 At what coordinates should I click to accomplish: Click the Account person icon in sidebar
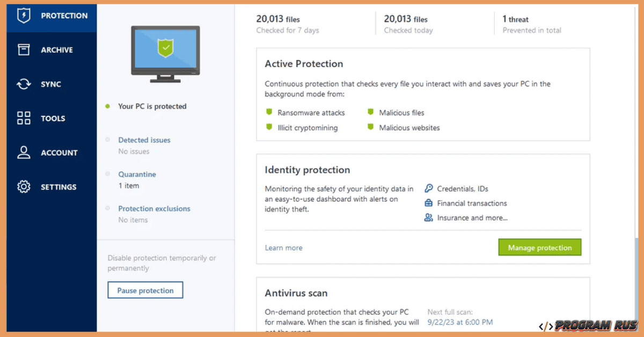24,152
